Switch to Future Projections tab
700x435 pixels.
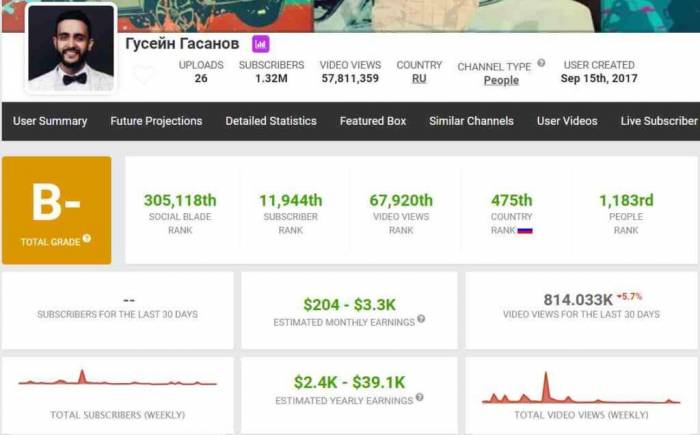pyautogui.click(x=156, y=121)
